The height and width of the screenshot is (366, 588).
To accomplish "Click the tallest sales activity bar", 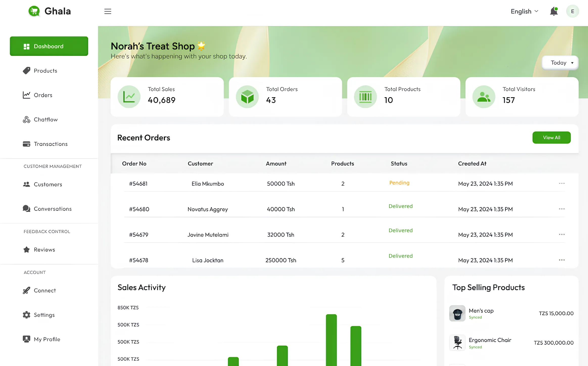I will coord(331,339).
